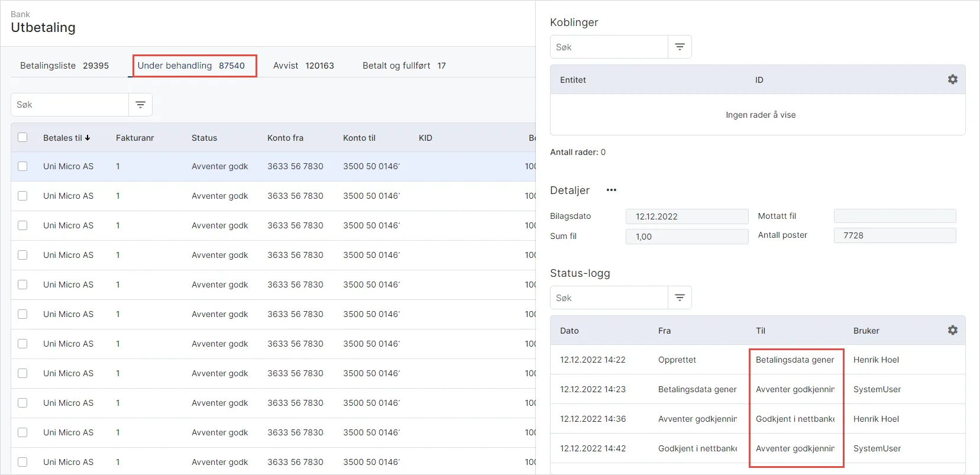The image size is (980, 475).
Task: Open the filter icon in the Status-logg search
Action: 680,298
